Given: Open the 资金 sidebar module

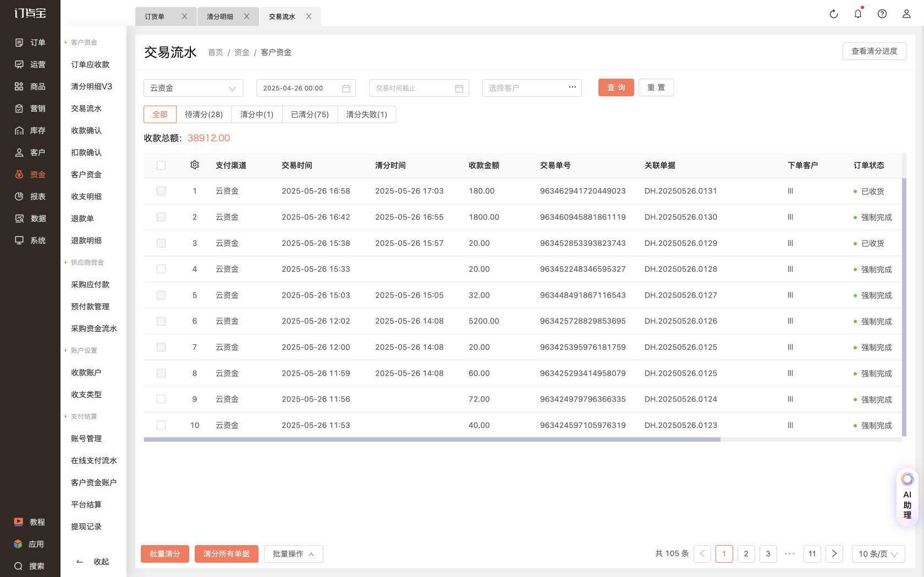Looking at the screenshot, I should pos(30,174).
